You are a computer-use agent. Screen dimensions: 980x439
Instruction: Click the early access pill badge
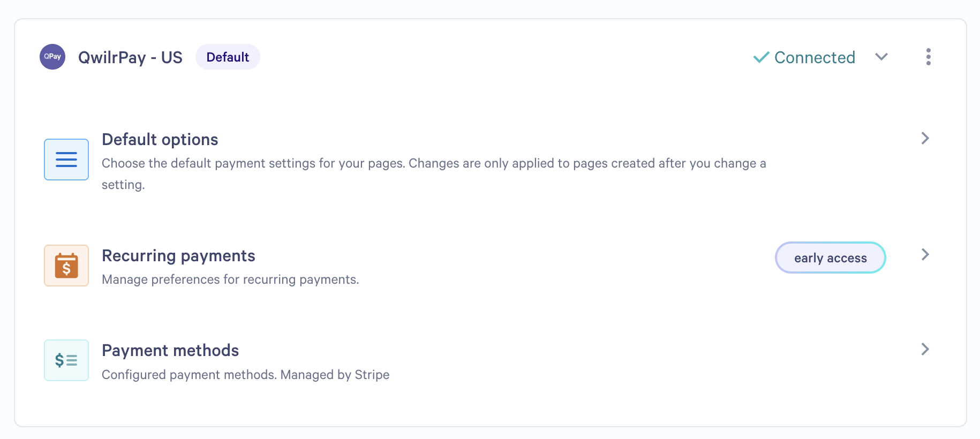point(830,258)
